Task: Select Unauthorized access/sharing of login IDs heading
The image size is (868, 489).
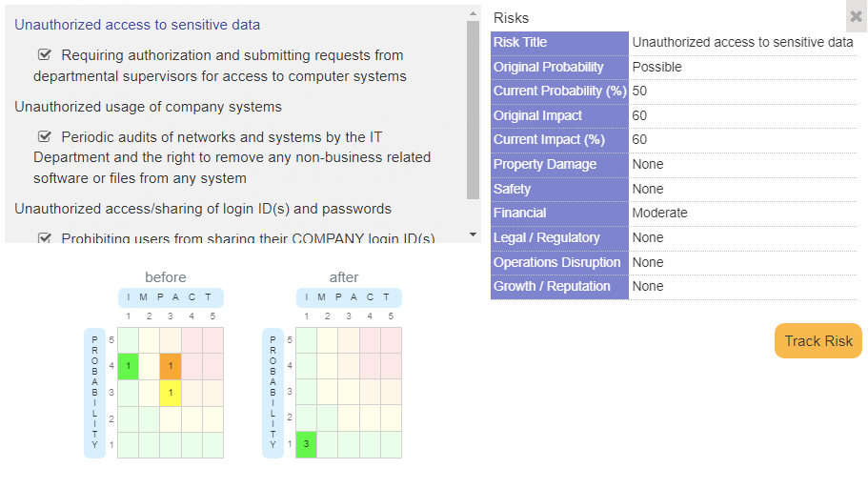Action: pyautogui.click(x=203, y=209)
